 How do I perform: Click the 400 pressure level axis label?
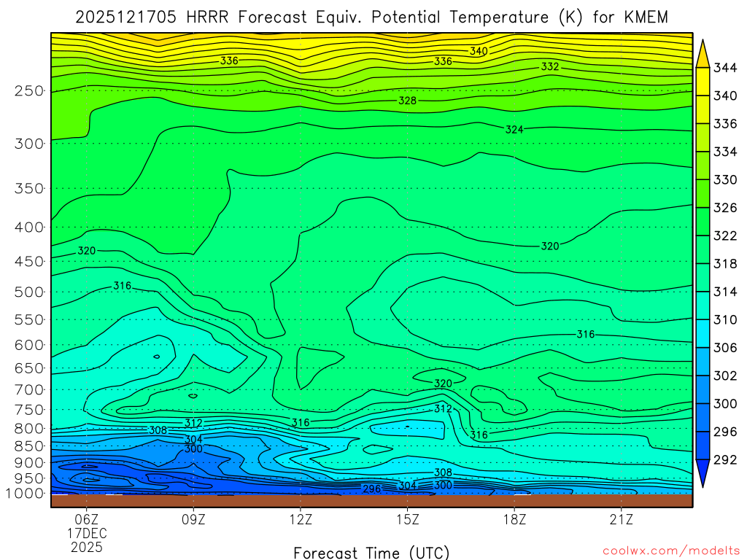(29, 227)
